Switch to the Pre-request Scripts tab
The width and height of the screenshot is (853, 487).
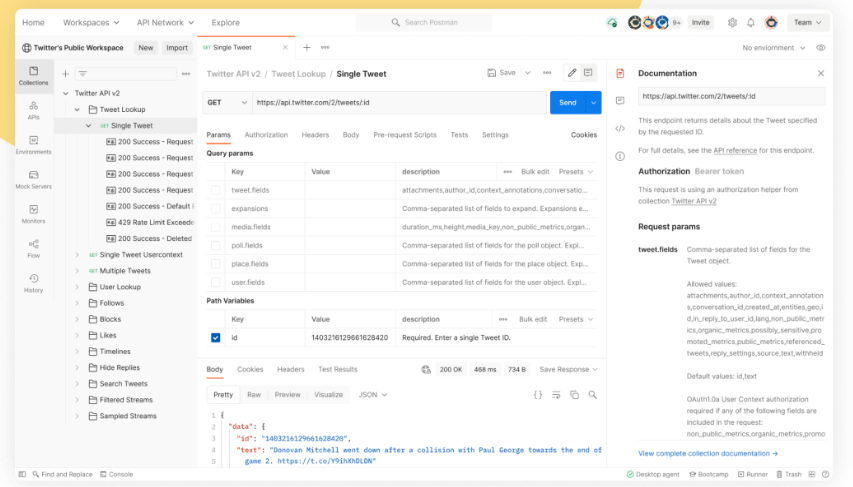point(405,135)
